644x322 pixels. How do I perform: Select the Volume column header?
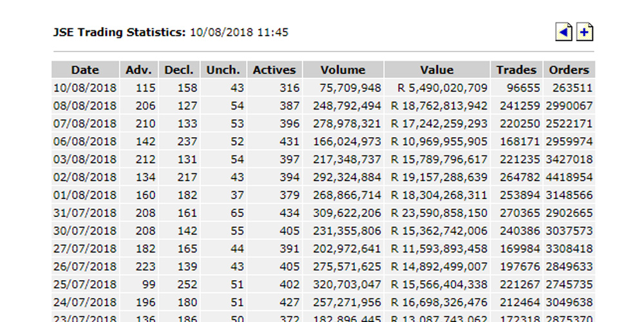tap(343, 70)
